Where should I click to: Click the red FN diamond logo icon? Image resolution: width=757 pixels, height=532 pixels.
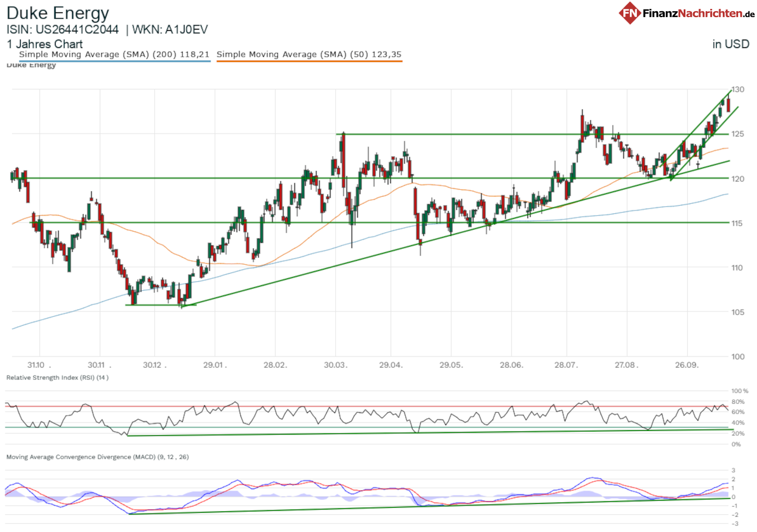[630, 12]
